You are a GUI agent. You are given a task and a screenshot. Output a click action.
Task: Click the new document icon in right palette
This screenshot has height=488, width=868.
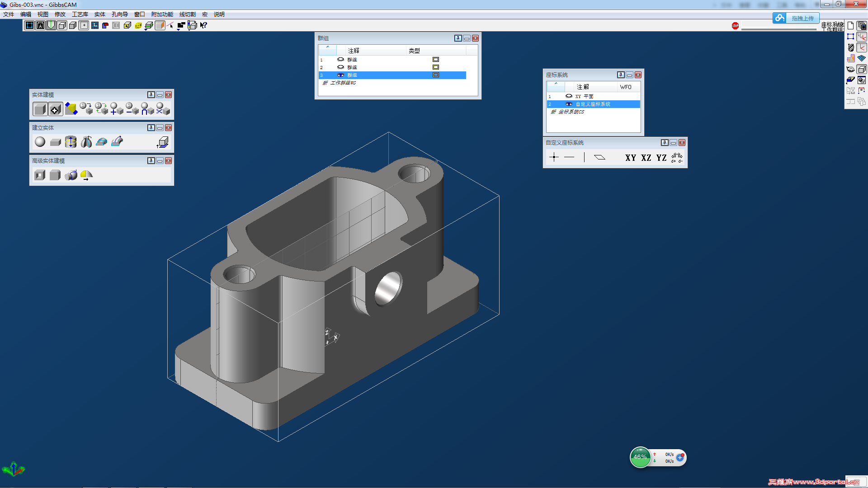[850, 26]
